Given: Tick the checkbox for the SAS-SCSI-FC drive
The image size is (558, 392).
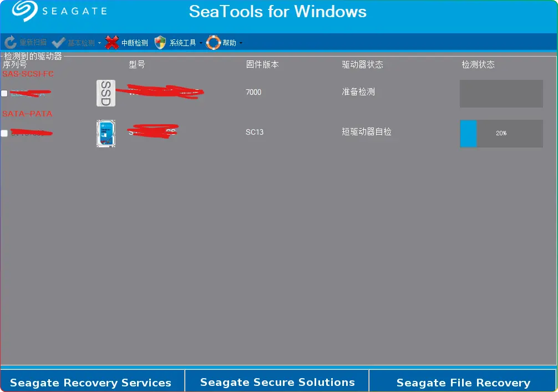Looking at the screenshot, I should pyautogui.click(x=4, y=94).
